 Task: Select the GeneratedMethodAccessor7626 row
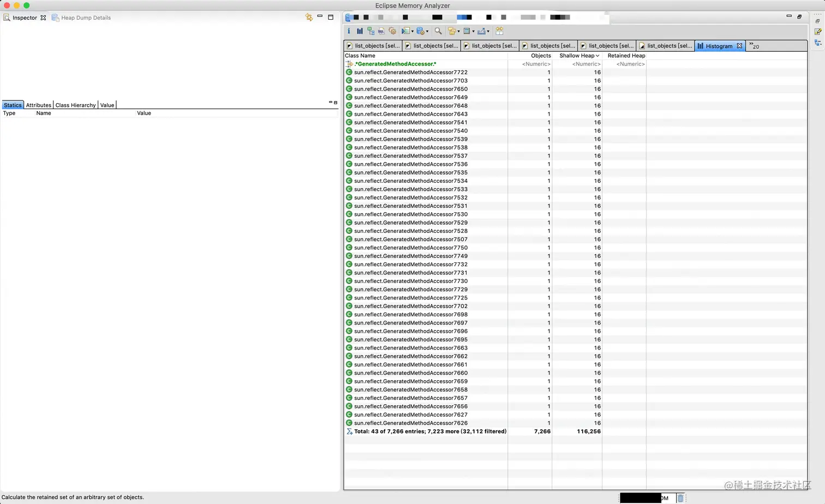coord(576,423)
